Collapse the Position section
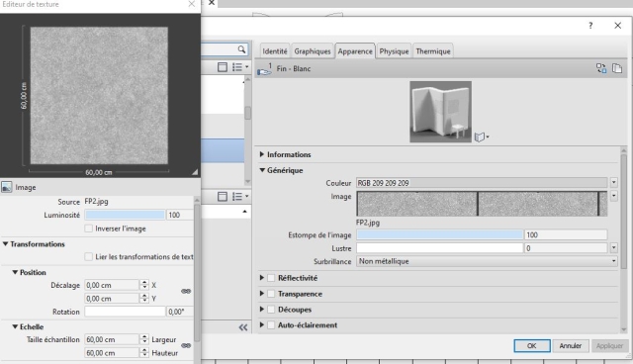The height and width of the screenshot is (364, 633). 15,272
